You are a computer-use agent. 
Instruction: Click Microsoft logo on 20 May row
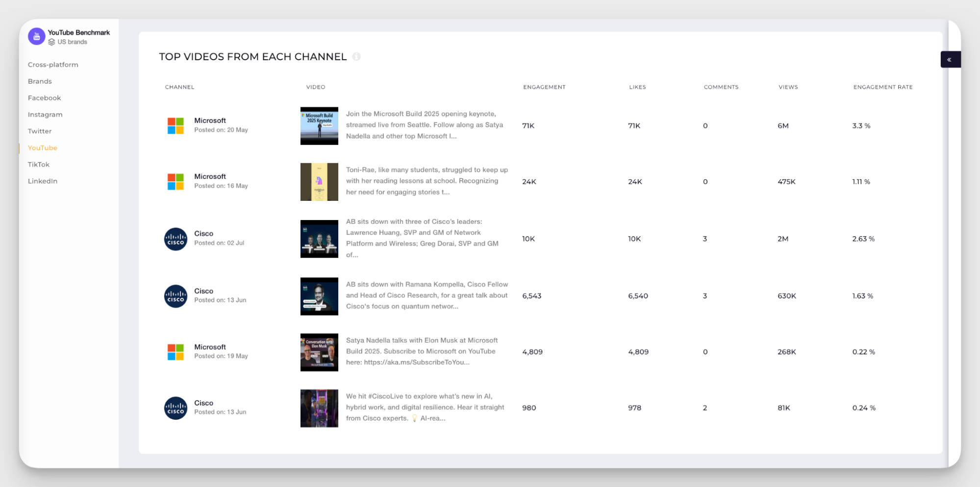click(176, 125)
